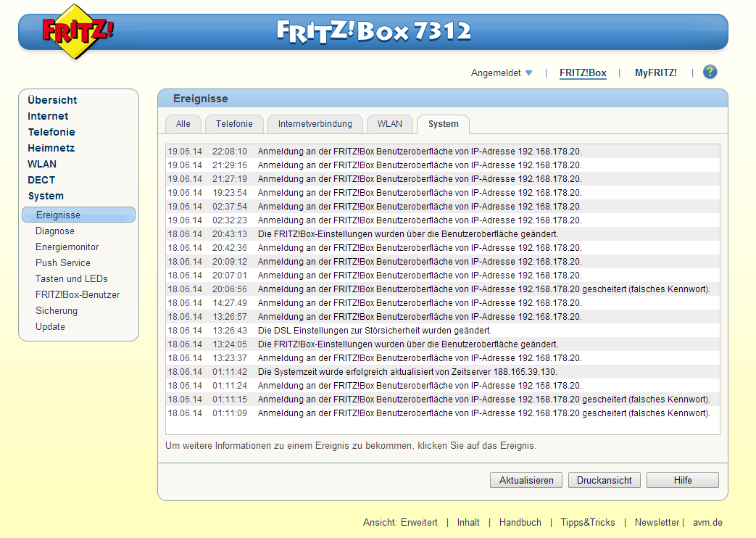Click the Druckansicht button

(x=604, y=480)
